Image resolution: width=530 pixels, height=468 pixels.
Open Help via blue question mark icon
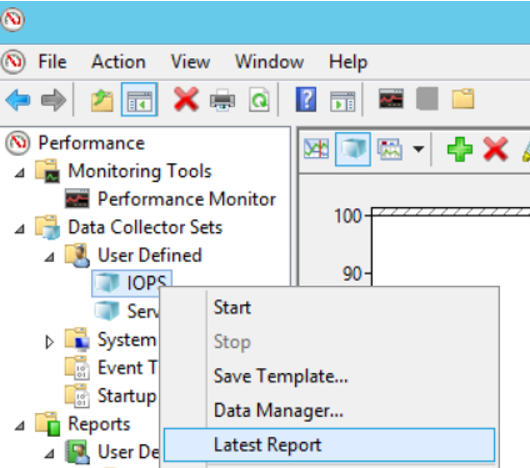[306, 99]
